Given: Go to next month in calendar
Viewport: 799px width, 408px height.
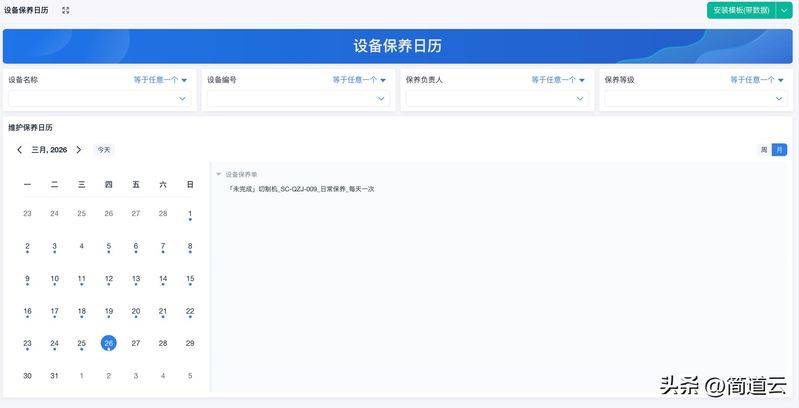Looking at the screenshot, I should click(79, 150).
